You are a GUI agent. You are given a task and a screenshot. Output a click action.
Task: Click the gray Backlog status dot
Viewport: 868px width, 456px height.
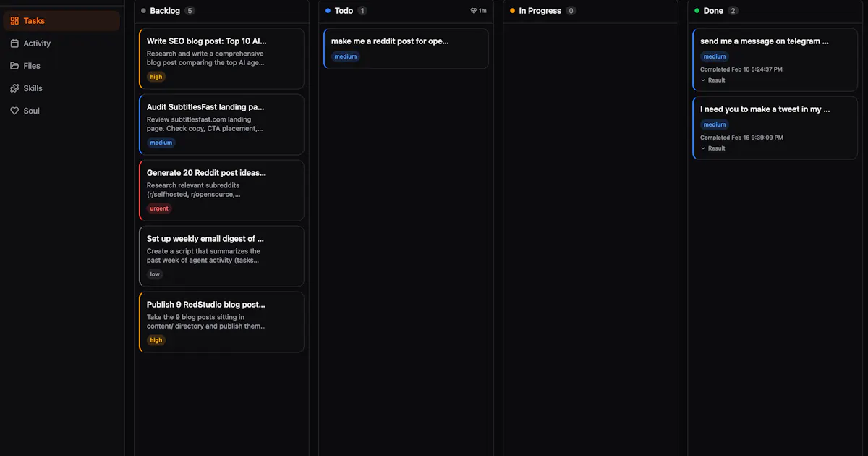[144, 11]
